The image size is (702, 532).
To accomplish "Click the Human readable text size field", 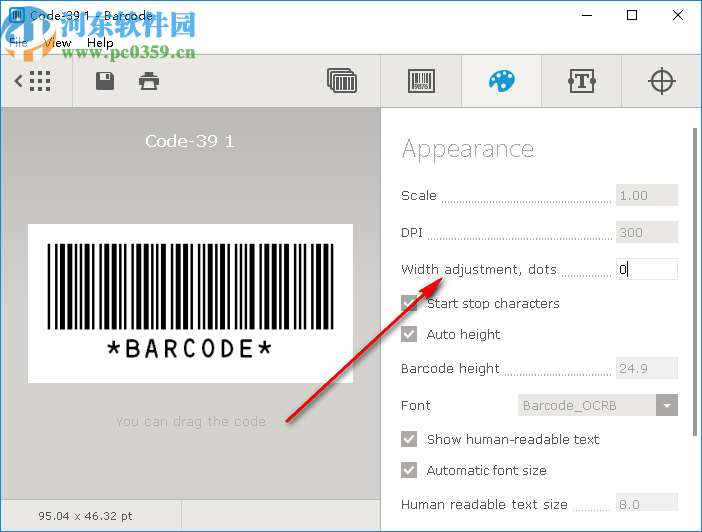I will [x=646, y=503].
